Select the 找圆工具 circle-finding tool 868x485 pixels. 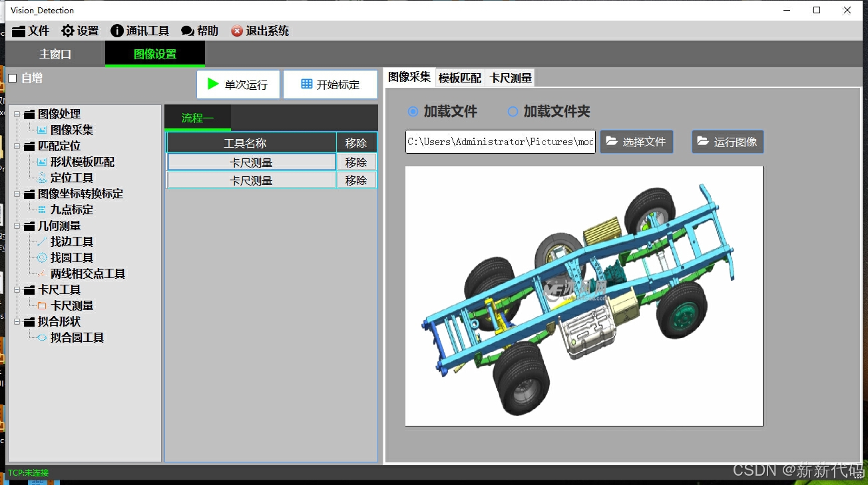tap(71, 257)
